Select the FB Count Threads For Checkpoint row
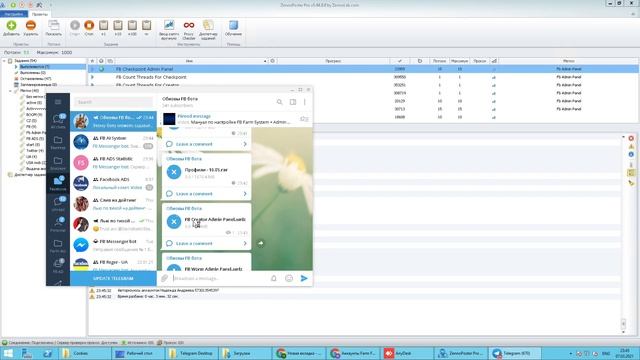 (363, 77)
